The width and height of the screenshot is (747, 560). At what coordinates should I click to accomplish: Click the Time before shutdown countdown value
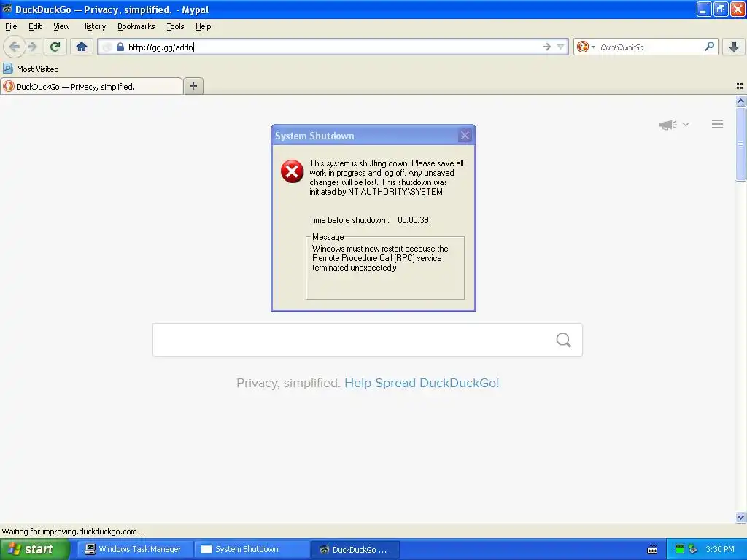[413, 220]
